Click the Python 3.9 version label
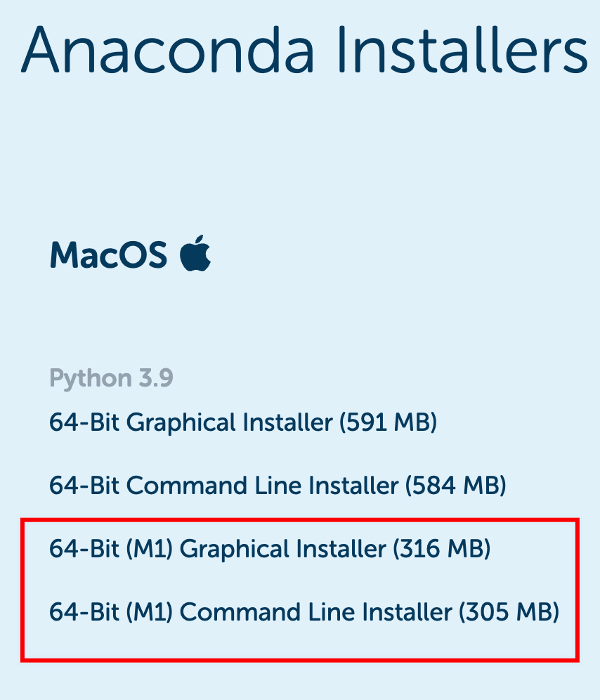The height and width of the screenshot is (700, 600). pyautogui.click(x=111, y=378)
